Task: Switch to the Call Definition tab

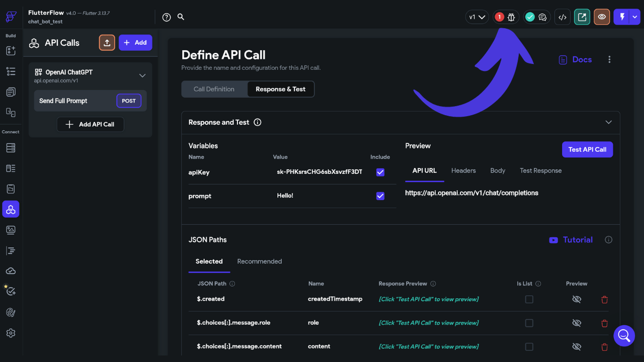Action: 214,89
